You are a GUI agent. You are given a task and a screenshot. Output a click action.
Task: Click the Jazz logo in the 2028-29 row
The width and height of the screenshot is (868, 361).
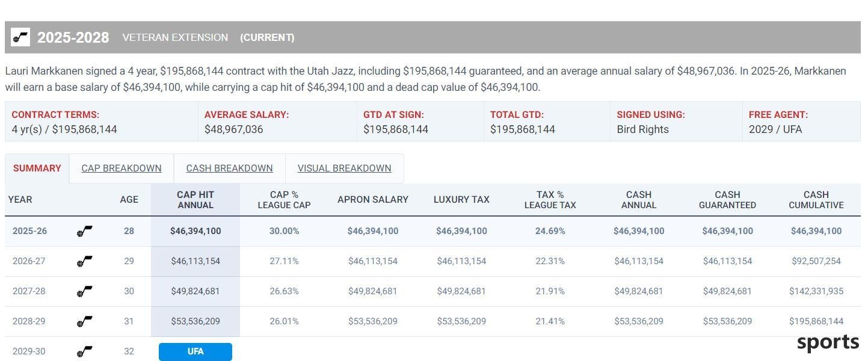pos(85,321)
